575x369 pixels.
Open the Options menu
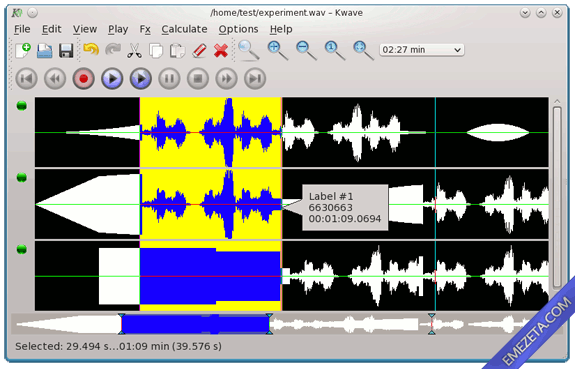coord(238,29)
